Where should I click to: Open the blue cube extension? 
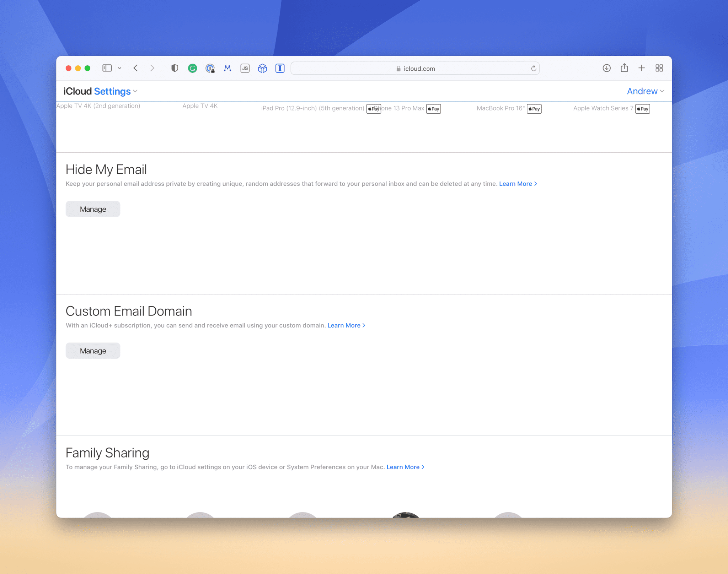coord(262,68)
